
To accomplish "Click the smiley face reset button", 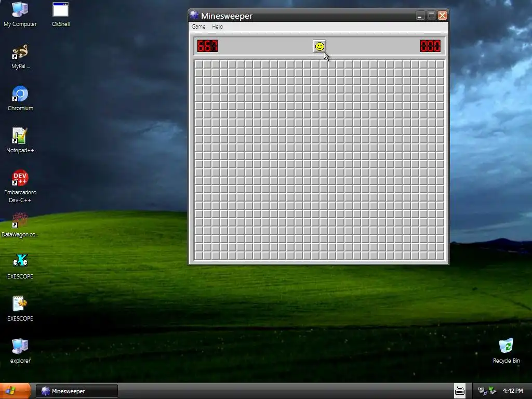I will pyautogui.click(x=320, y=46).
